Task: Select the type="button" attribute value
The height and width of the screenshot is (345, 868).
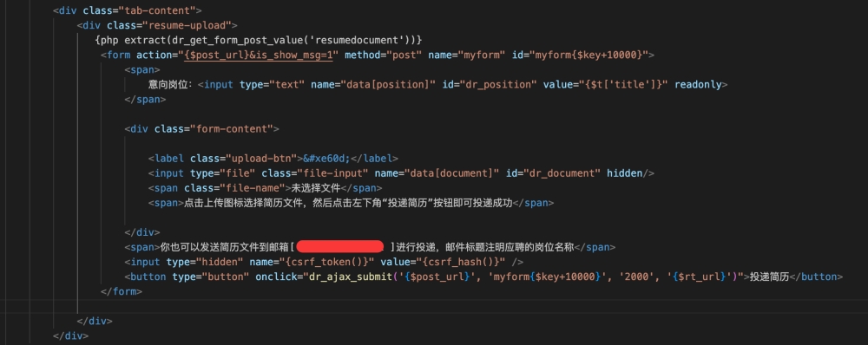Action: click(226, 277)
